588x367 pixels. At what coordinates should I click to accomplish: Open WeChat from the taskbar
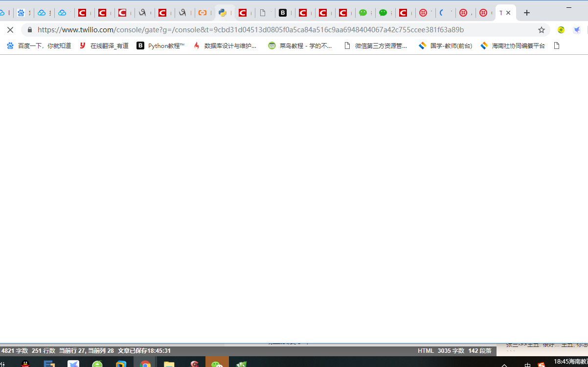pos(217,363)
